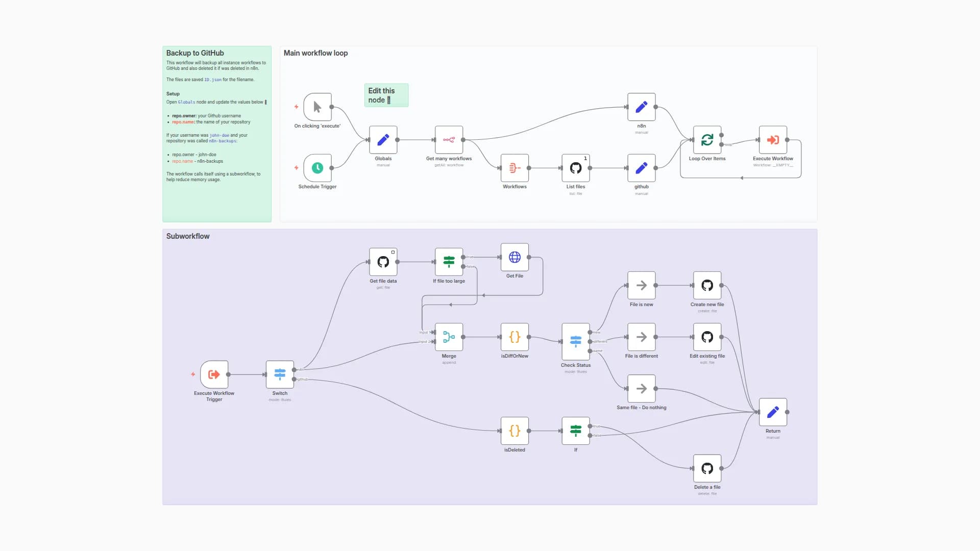Click the isDiffOrNew code node
The image size is (980, 551).
pyautogui.click(x=514, y=337)
